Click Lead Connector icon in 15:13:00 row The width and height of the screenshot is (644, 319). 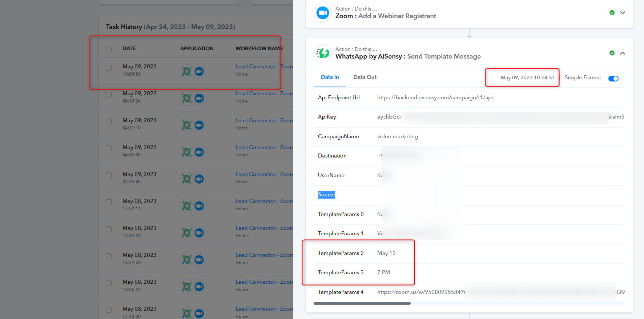point(187,313)
